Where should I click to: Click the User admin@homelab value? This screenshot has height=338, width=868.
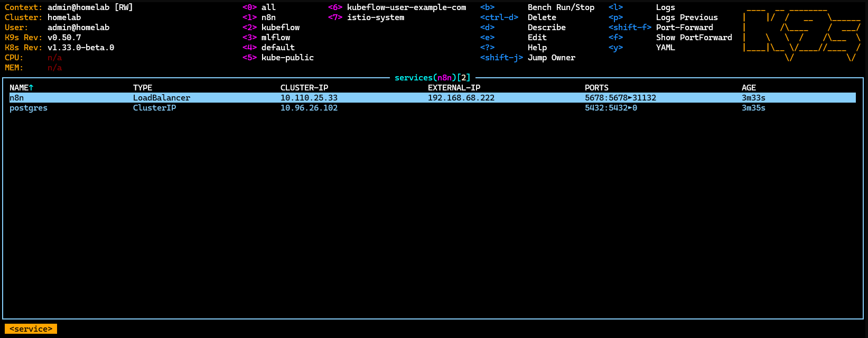[x=79, y=28]
